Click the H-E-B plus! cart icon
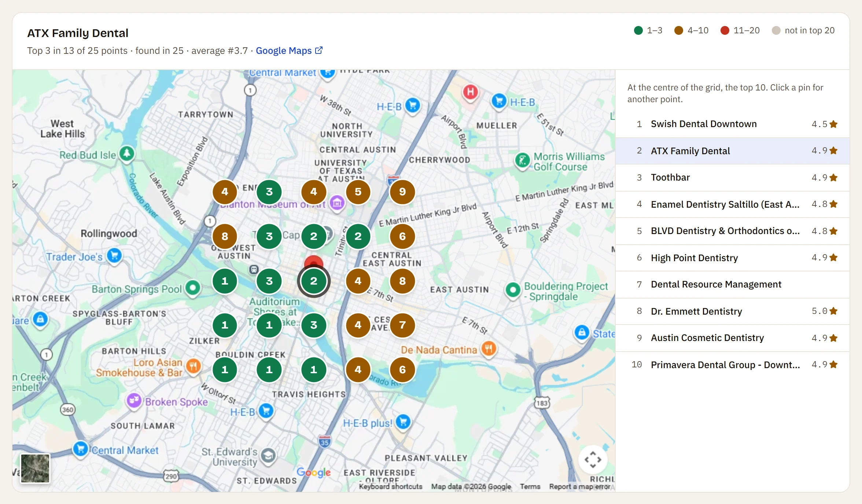This screenshot has height=504, width=862. pos(403,422)
